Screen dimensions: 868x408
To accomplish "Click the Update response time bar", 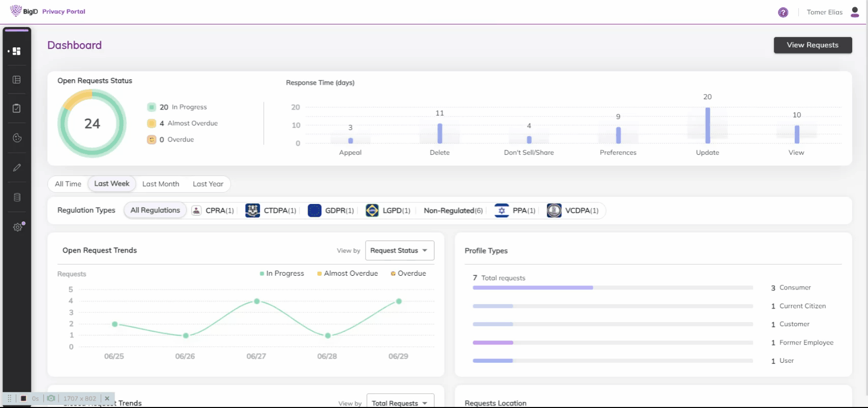I will coord(707,126).
